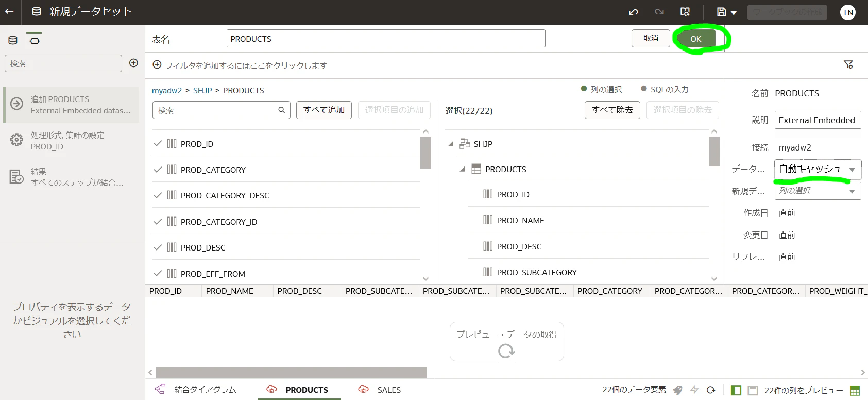Add item with plus icon beside search

(x=133, y=63)
